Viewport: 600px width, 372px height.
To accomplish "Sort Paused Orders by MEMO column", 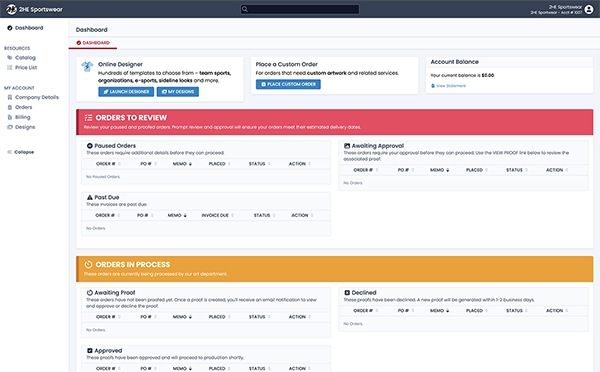I will pos(182,164).
